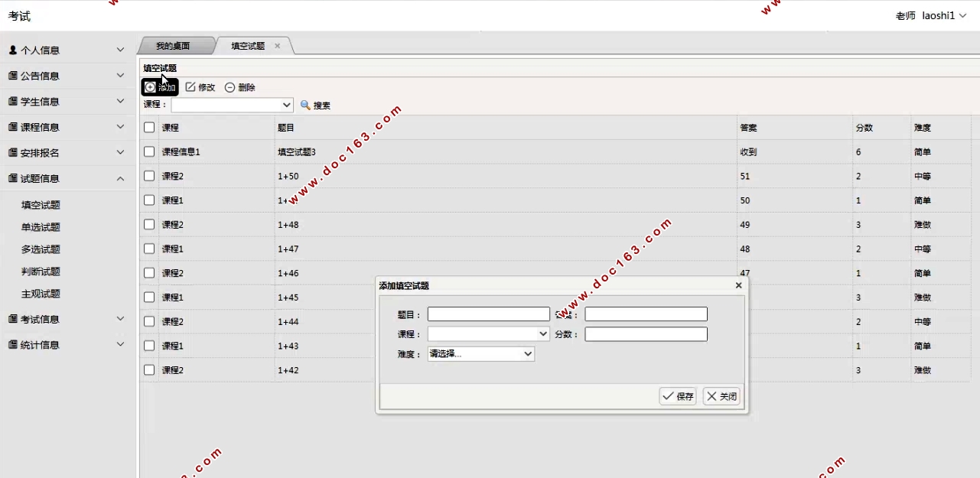Screen dimensions: 980x478
Task: Open 多选试题 in the sidebar
Action: pyautogui.click(x=41, y=249)
